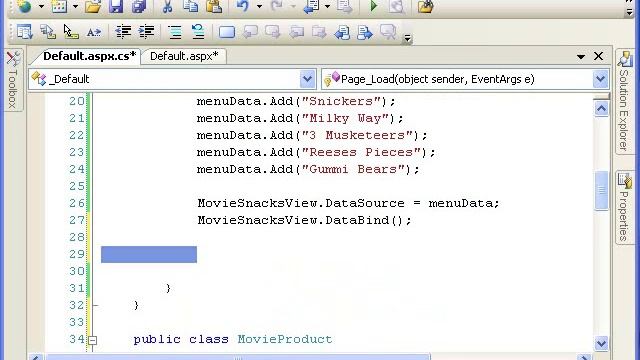
Task: Start debugging with the green play icon
Action: click(373, 7)
